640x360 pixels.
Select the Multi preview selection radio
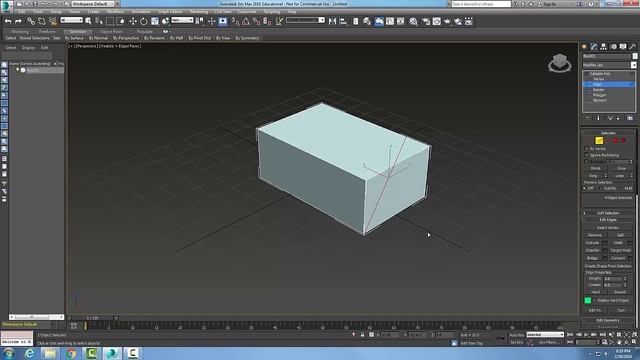(622, 188)
